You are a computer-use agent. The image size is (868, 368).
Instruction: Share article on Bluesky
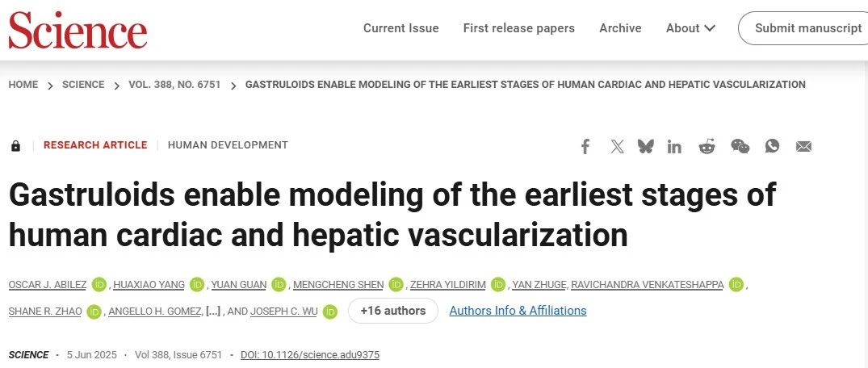(645, 146)
